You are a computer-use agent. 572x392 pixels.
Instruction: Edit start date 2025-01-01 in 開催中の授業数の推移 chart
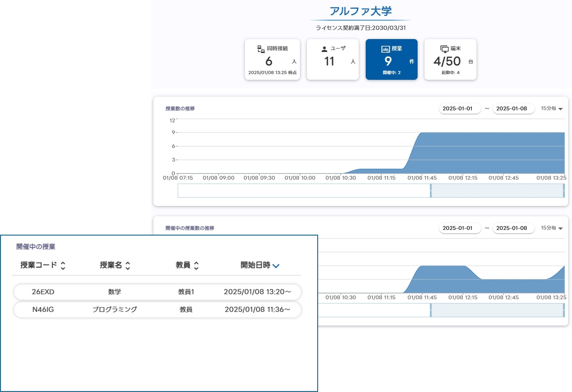click(460, 228)
